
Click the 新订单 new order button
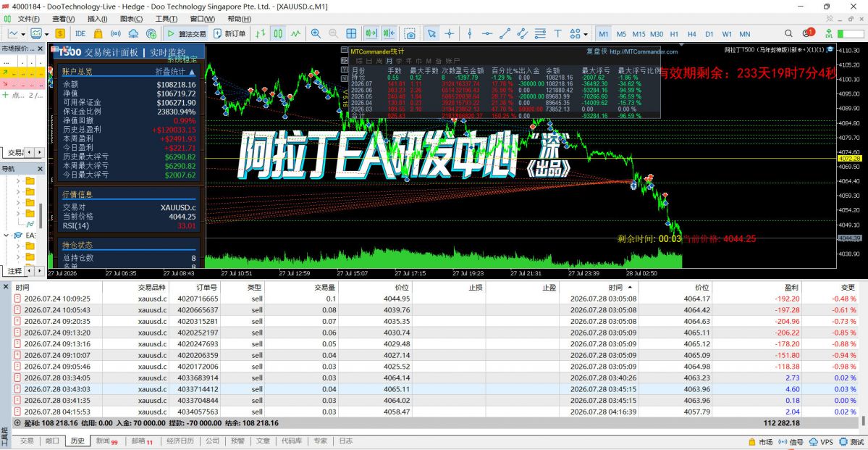[x=230, y=34]
